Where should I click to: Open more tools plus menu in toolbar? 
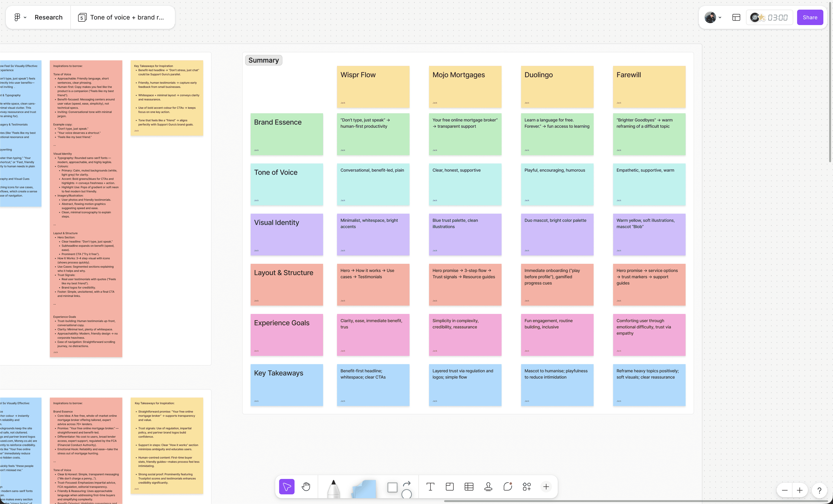click(x=546, y=486)
